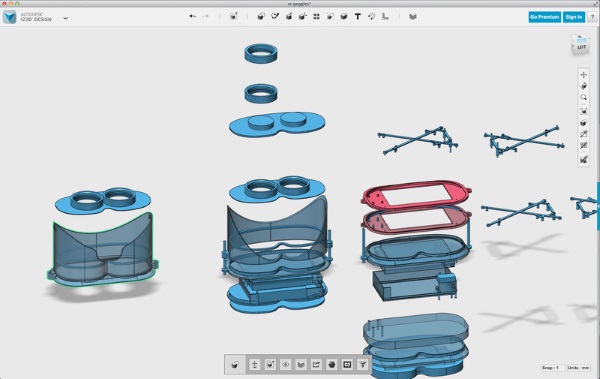This screenshot has height=379, width=600.
Task: Activate the Snap magnet tool
Action: (x=372, y=16)
